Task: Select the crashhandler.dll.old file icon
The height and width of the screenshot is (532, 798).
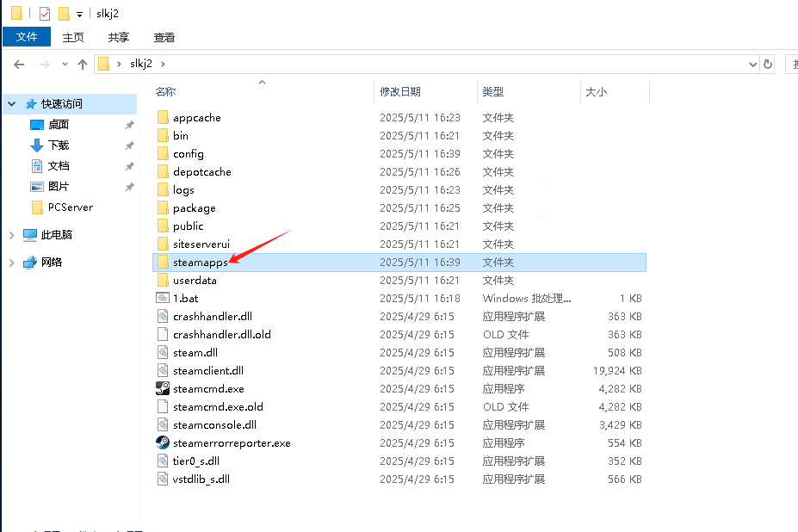Action: [163, 335]
